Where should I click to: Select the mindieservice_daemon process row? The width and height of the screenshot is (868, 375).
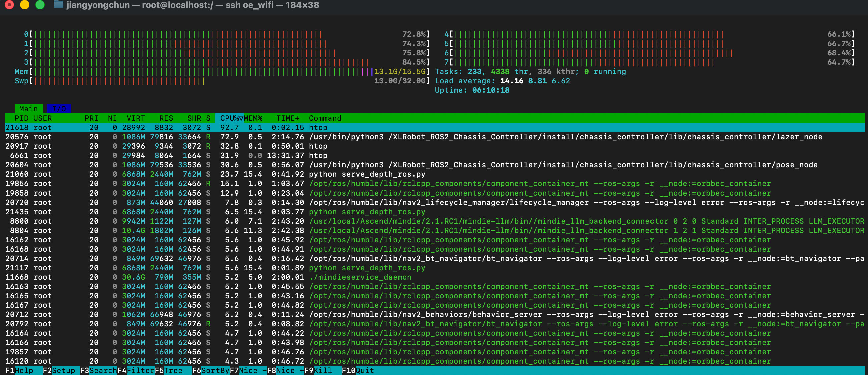360,277
